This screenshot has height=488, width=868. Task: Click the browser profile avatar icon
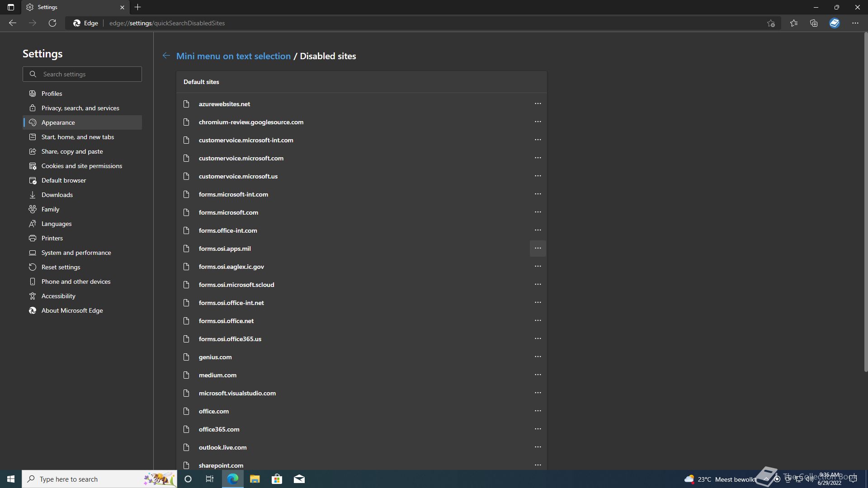click(834, 23)
